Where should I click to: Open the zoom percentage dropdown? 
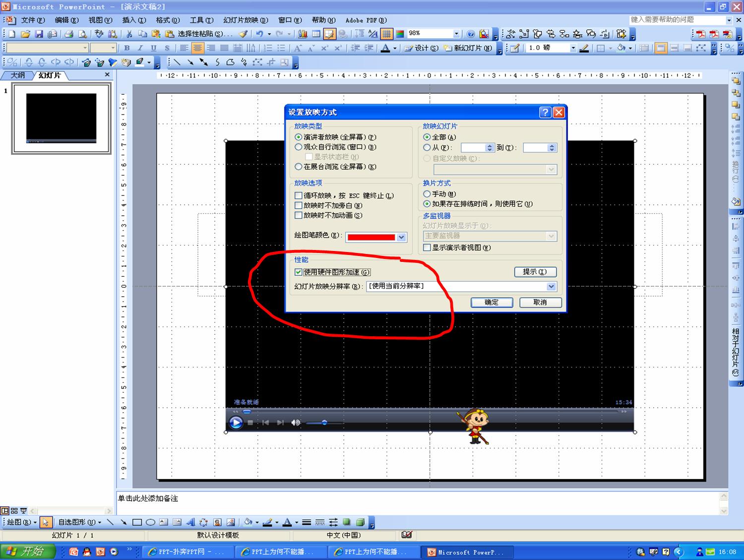coord(457,34)
